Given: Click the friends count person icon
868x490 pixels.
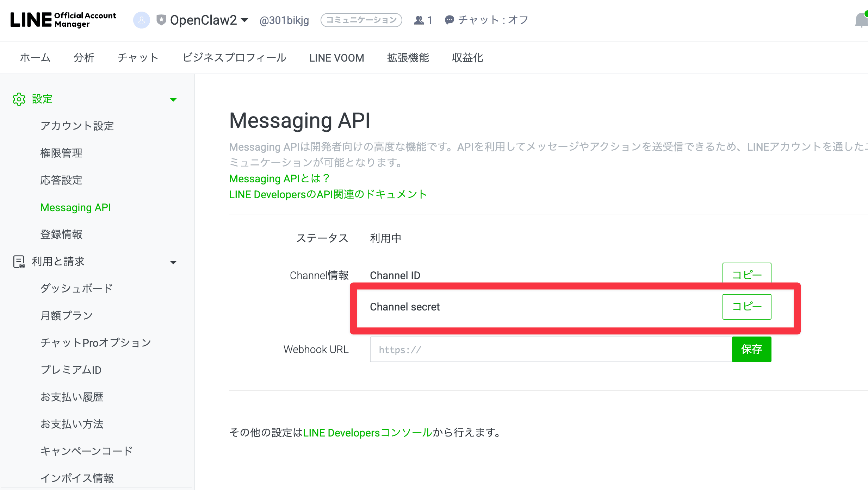Looking at the screenshot, I should click(x=419, y=20).
